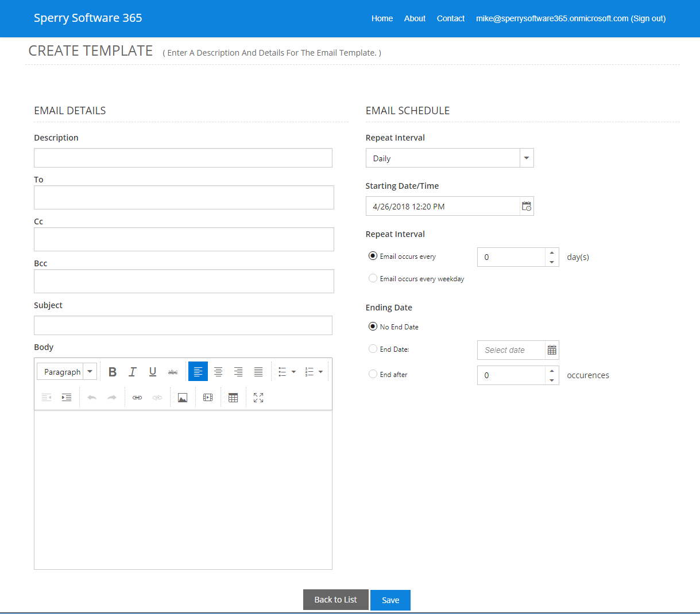Toggle italic formatting in body editor
Viewport: 700px width, 614px height.
(x=133, y=372)
